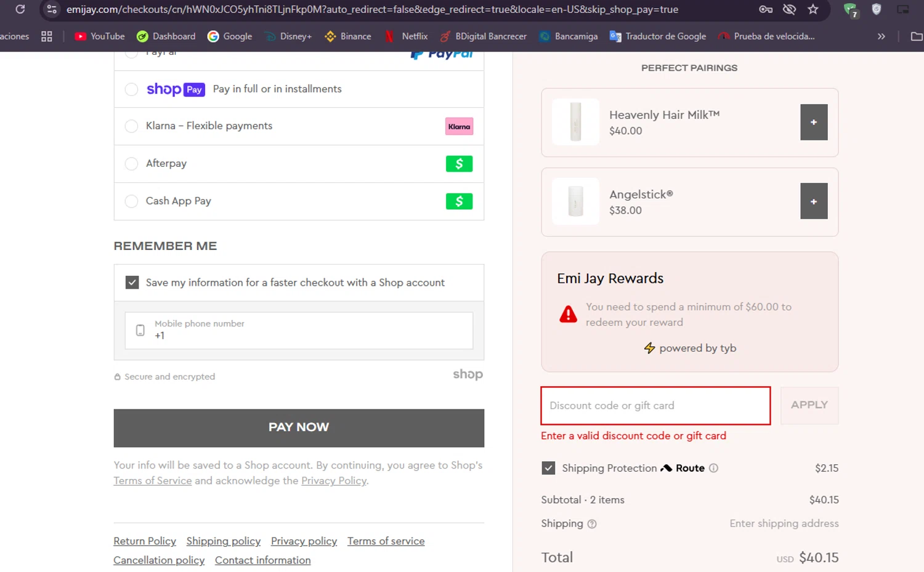Image resolution: width=924 pixels, height=572 pixels.
Task: Open the all bookmarks folder icon
Action: [917, 36]
